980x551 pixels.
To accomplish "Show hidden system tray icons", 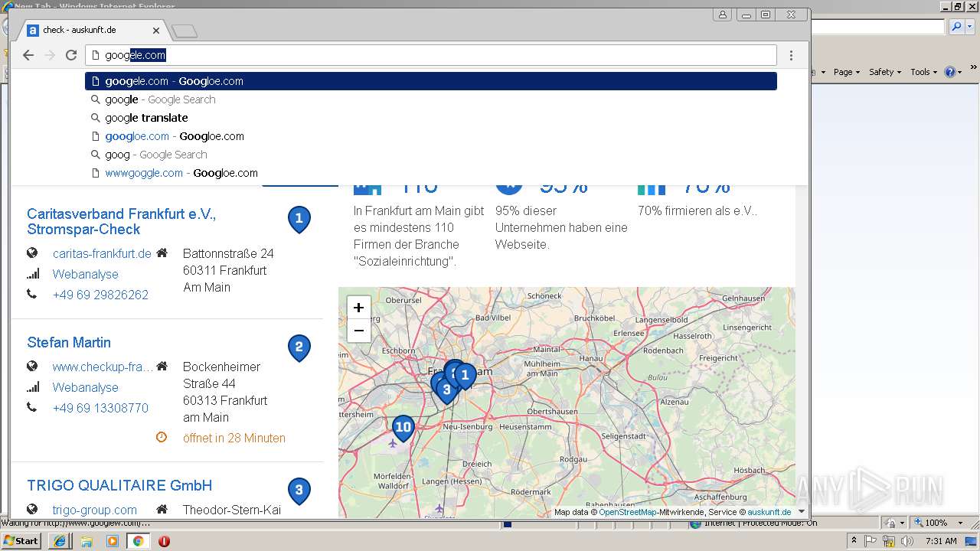I will pos(854,540).
